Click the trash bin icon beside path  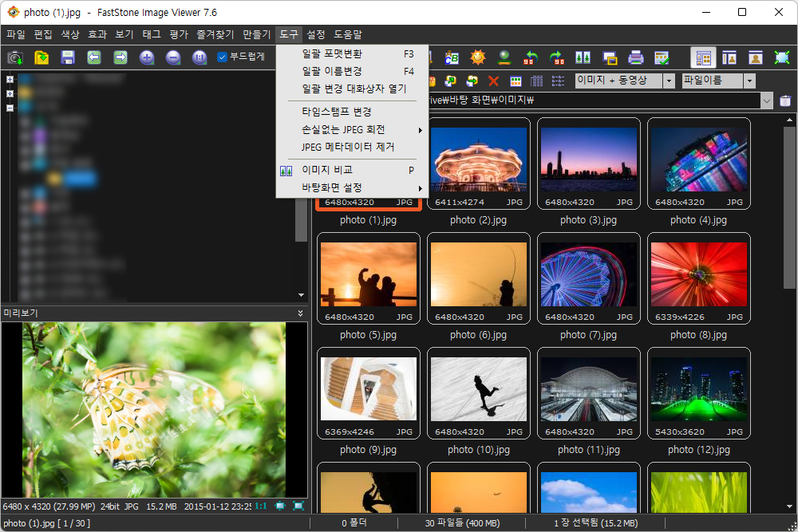click(785, 100)
